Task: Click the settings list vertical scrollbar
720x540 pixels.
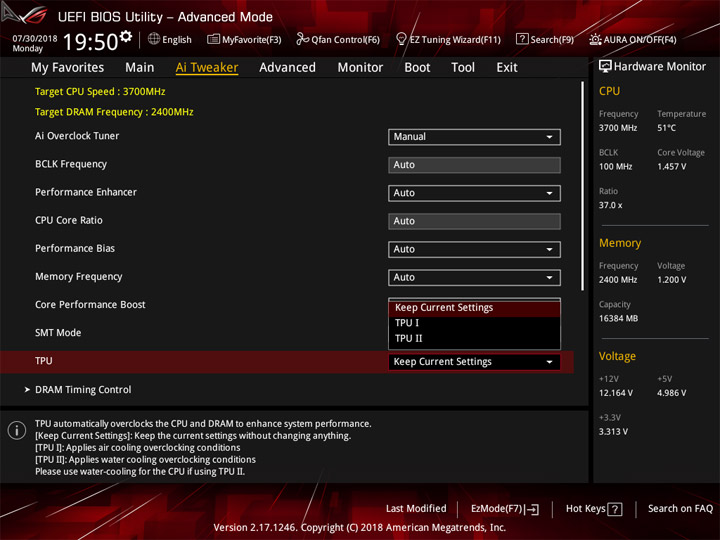Action: 582,186
